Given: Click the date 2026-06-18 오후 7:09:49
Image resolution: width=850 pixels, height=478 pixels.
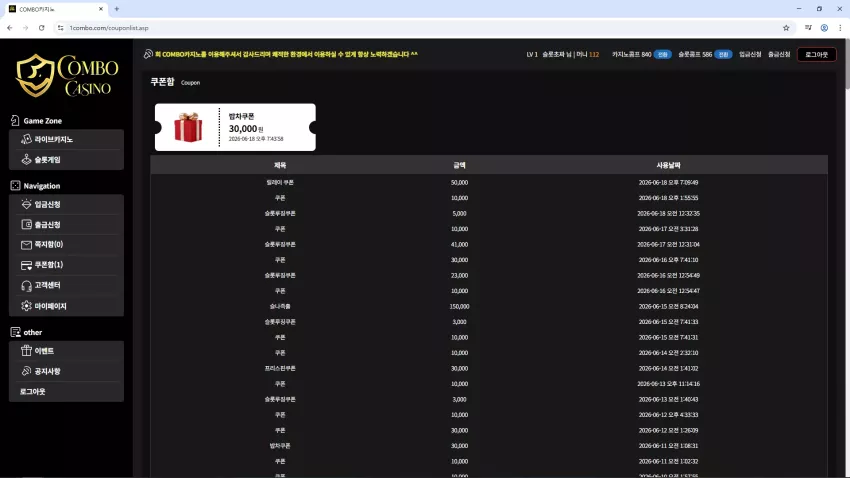Looking at the screenshot, I should (x=668, y=183).
